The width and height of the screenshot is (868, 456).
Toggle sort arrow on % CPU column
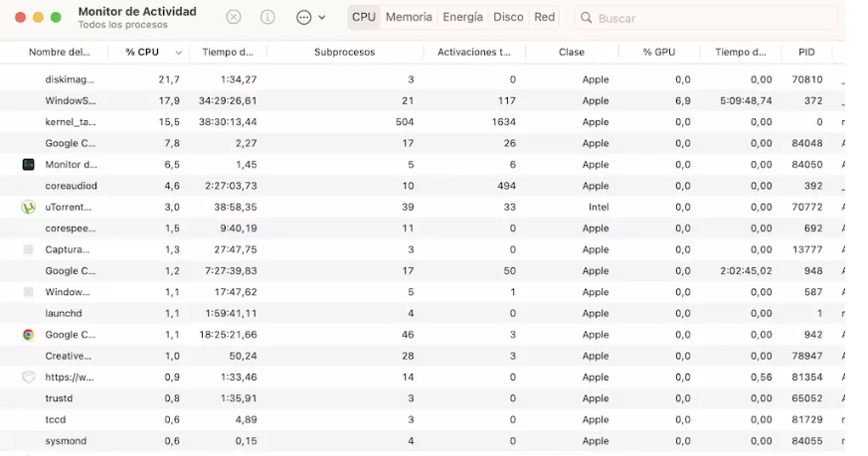[x=178, y=53]
